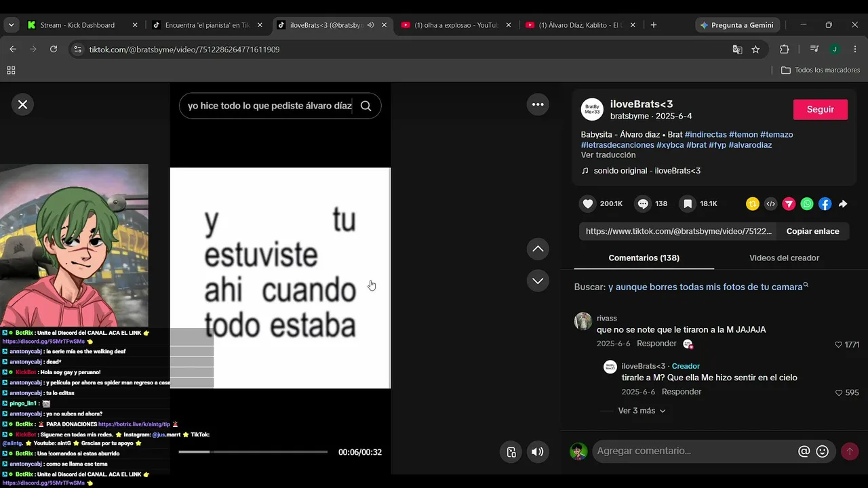The height and width of the screenshot is (488, 868).
Task: Open the apps grid in the bookmarks bar
Action: (11, 70)
